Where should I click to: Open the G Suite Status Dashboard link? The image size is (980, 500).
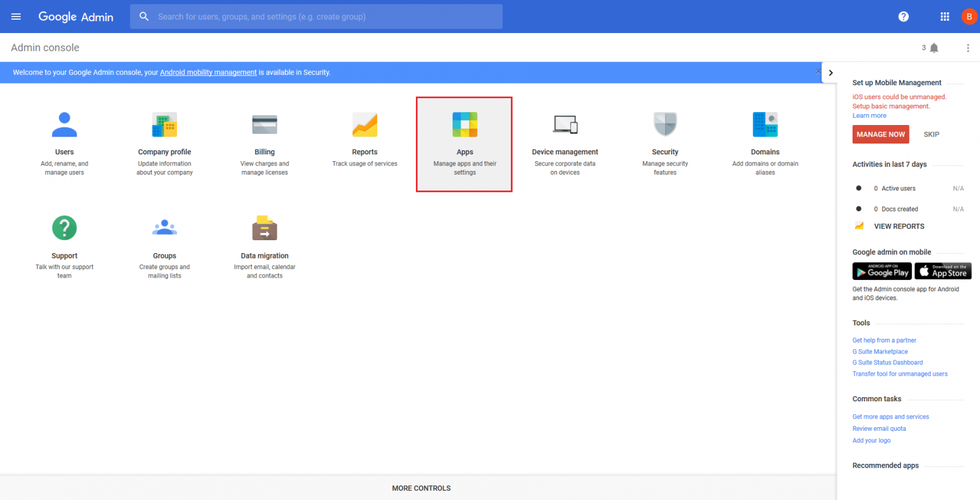[888, 363]
